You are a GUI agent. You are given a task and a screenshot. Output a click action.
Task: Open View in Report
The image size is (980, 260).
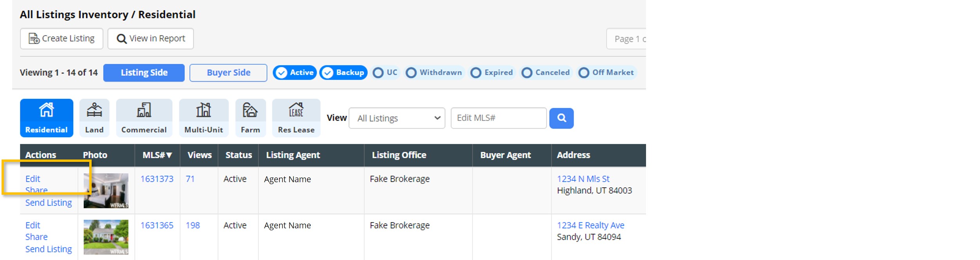[x=151, y=39]
